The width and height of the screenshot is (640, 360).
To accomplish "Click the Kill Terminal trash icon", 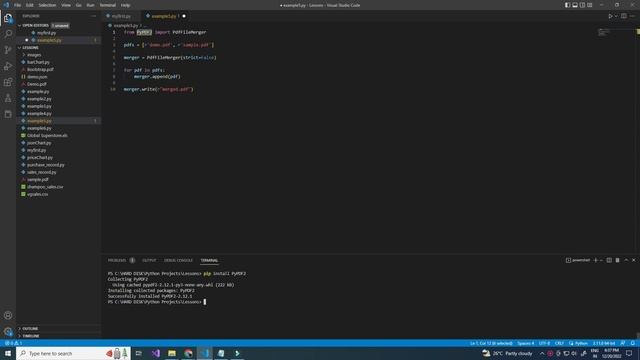I will pos(618,260).
